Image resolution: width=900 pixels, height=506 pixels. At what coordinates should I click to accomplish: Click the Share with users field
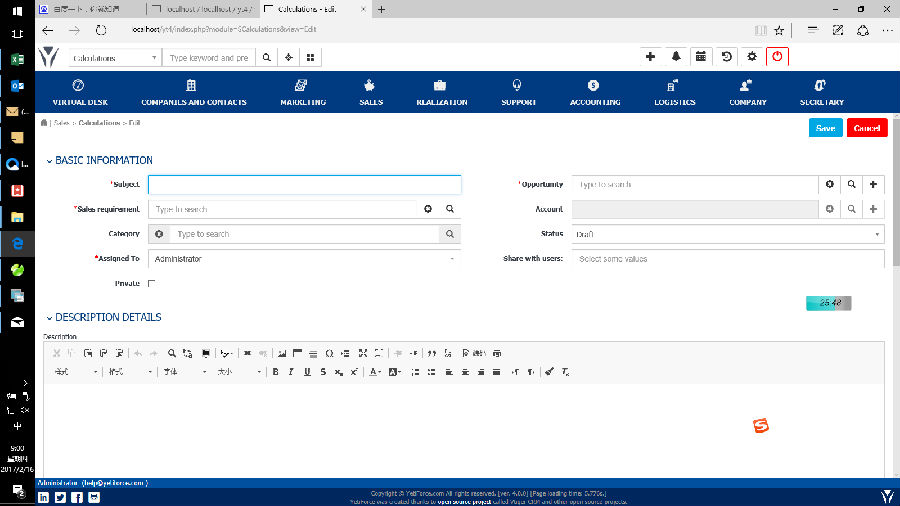(728, 259)
